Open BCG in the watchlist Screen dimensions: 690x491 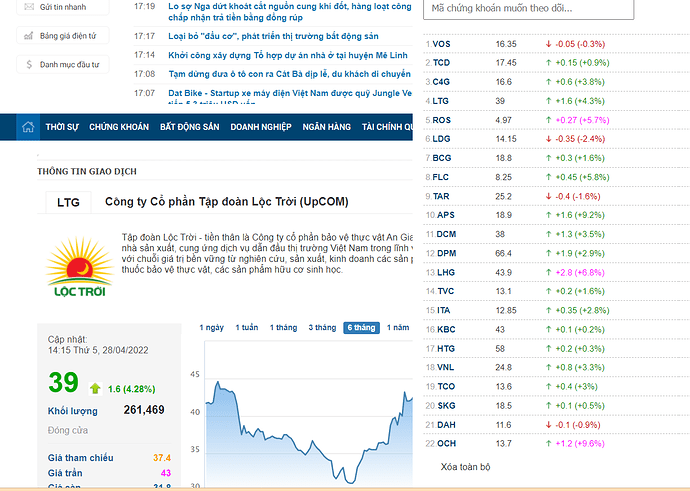(x=442, y=158)
